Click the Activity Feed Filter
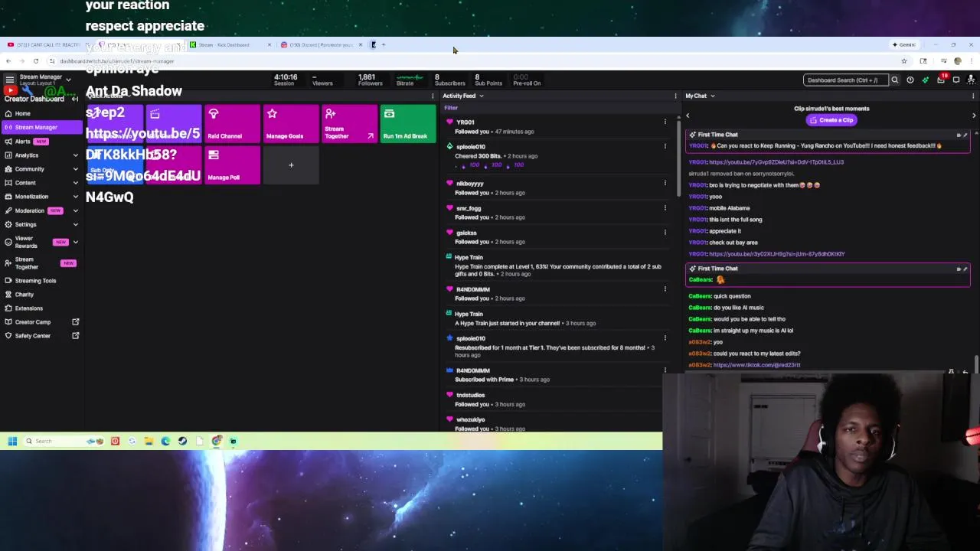980x551 pixels. coord(451,108)
